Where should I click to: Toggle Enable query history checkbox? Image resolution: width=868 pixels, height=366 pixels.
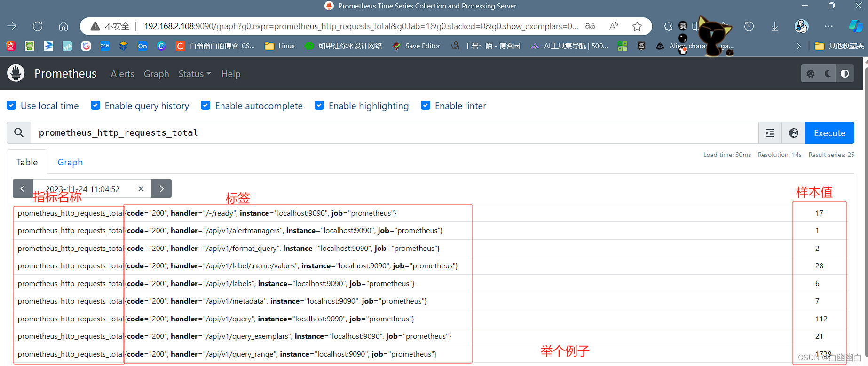click(x=95, y=105)
